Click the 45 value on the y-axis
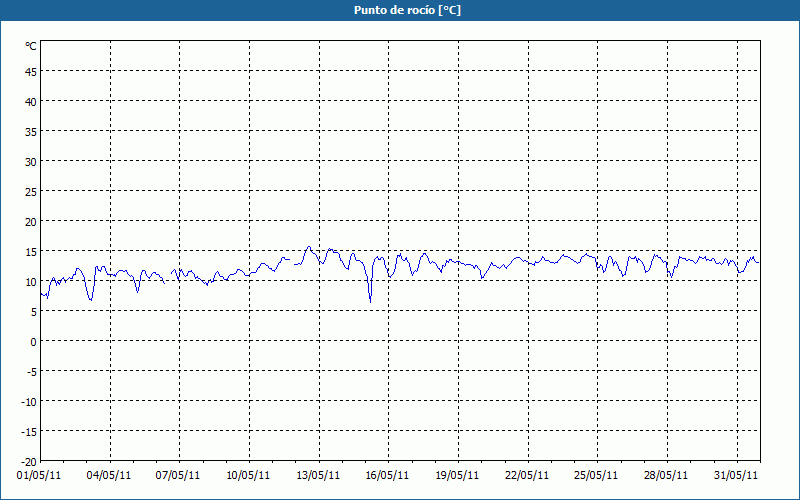 tap(31, 72)
